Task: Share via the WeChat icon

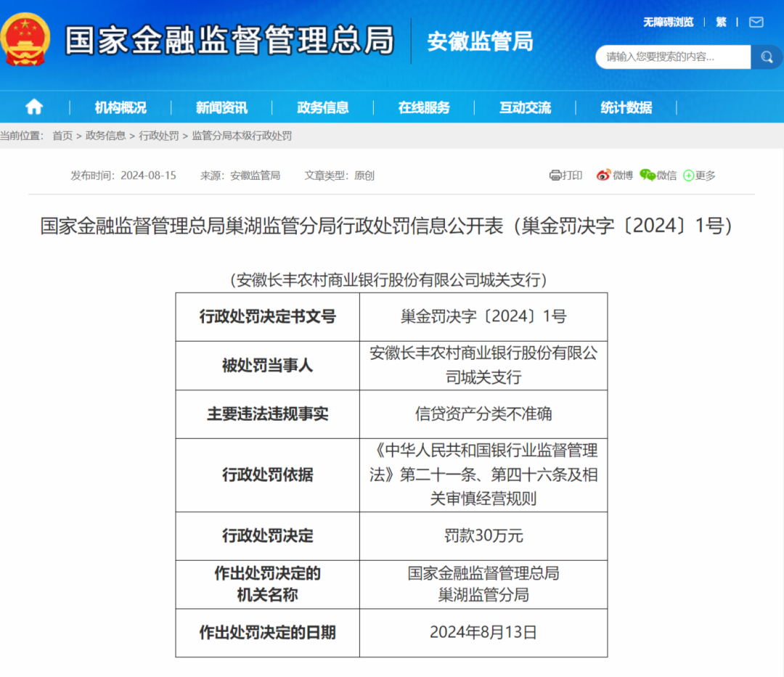Action: coord(647,175)
